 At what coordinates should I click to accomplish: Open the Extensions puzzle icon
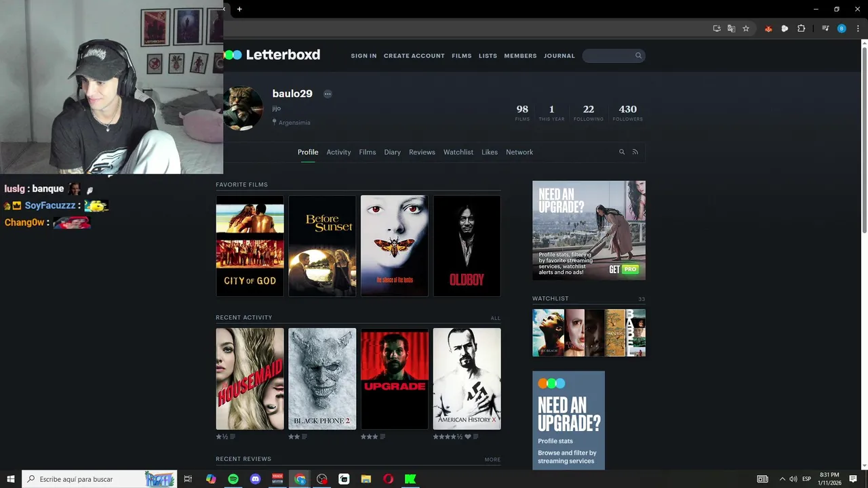pos(802,28)
